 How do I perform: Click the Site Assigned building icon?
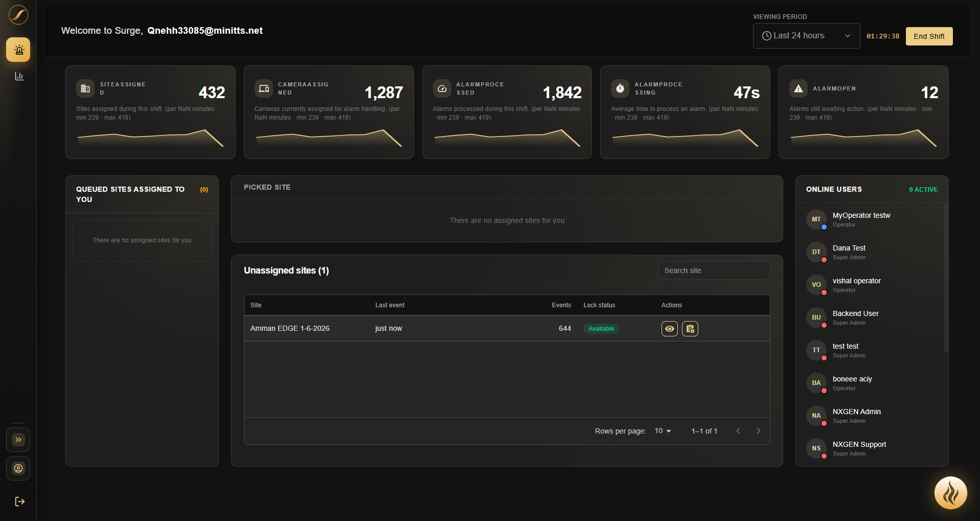coord(85,88)
